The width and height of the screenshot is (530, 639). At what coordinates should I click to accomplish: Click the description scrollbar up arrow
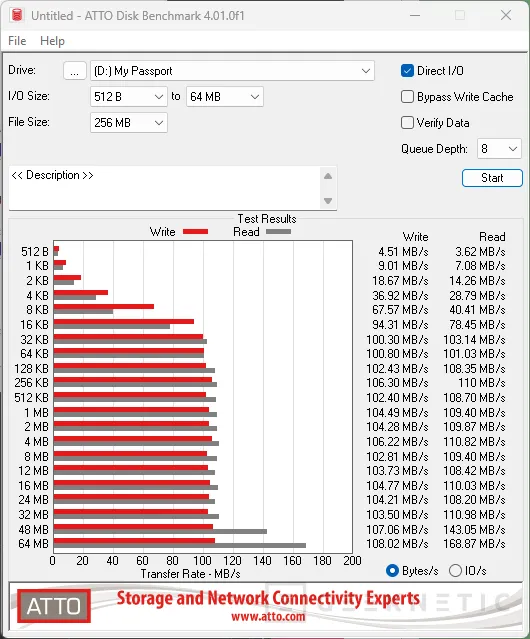tap(328, 176)
